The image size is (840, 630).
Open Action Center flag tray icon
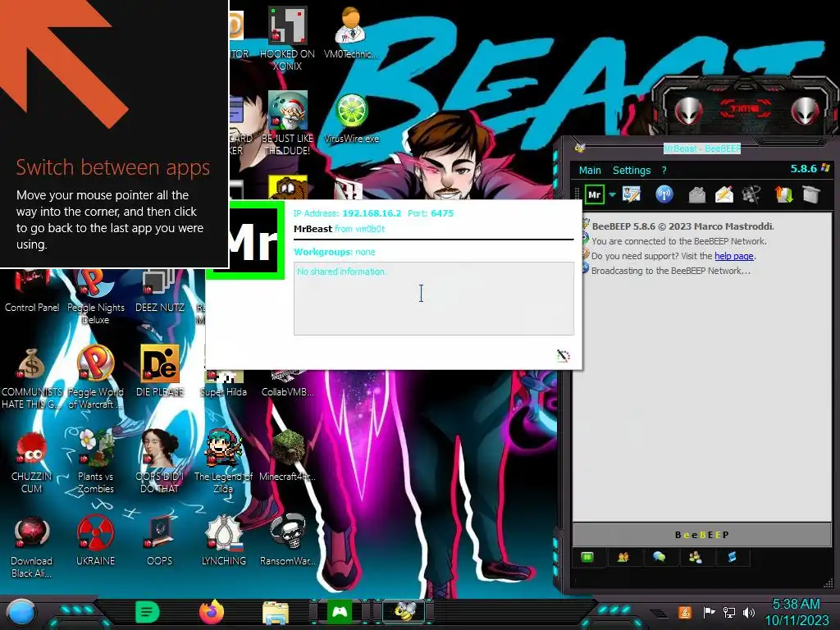[709, 612]
